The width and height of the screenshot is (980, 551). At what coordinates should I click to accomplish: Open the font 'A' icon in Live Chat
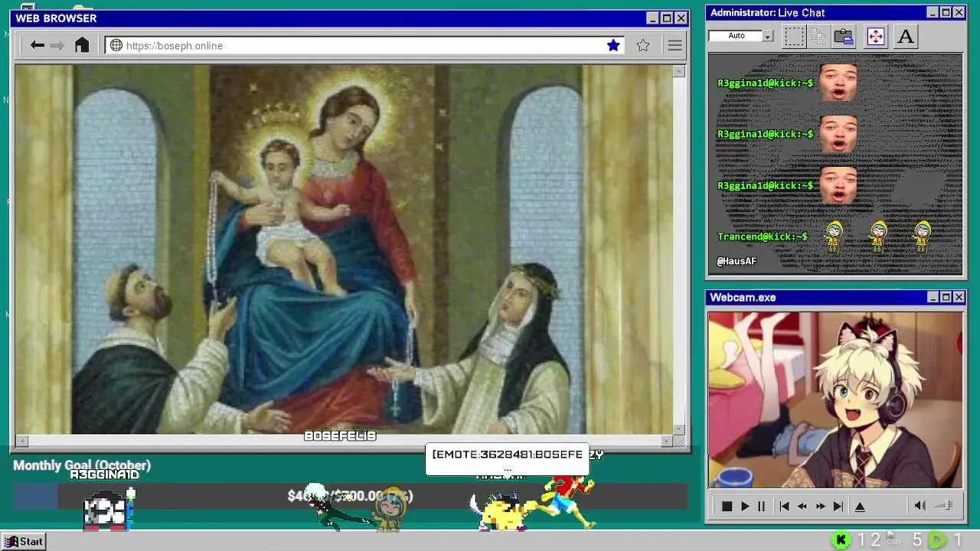coord(906,36)
